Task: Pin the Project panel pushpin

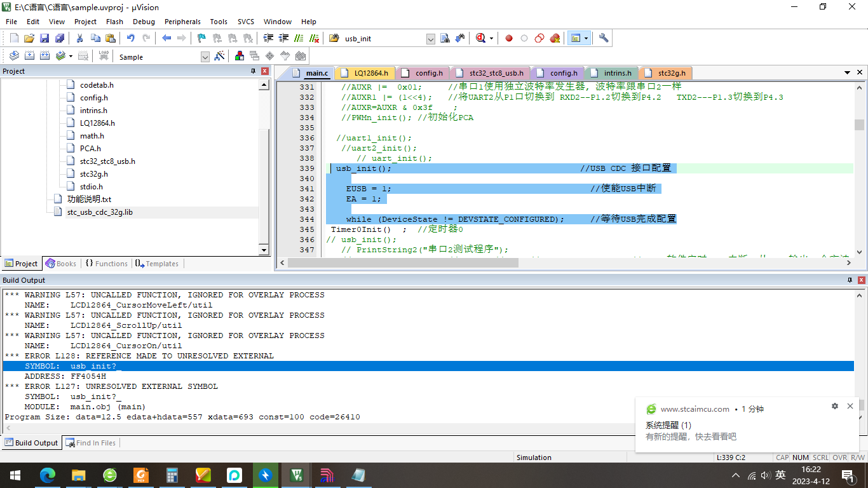Action: pyautogui.click(x=253, y=71)
